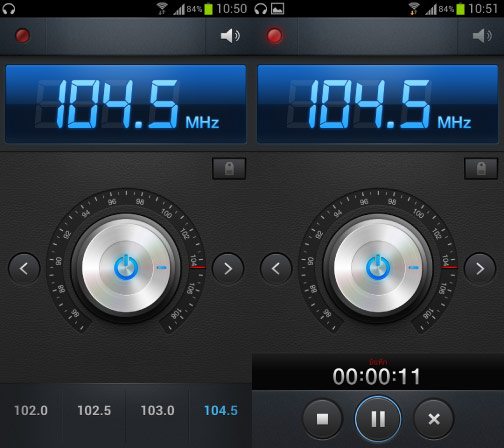
Task: Toggle the dial lock on left radio
Action: 229,169
